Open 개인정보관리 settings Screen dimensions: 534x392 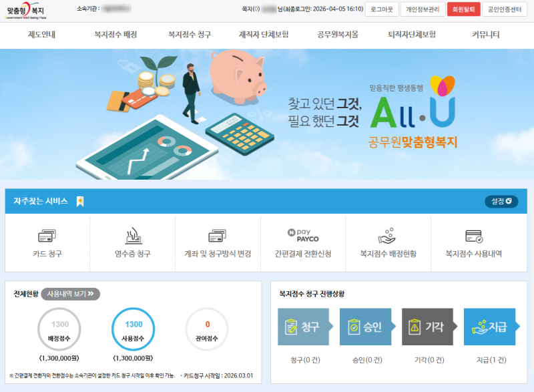[423, 9]
